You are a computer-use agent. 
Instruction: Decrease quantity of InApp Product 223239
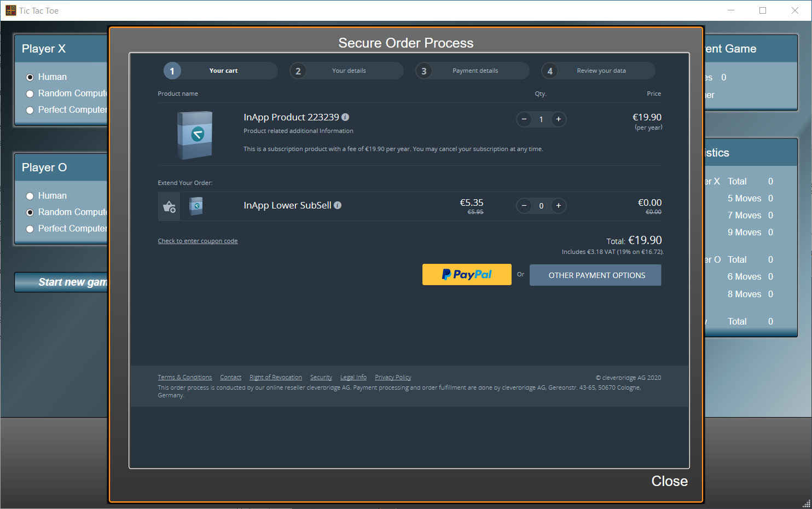524,119
